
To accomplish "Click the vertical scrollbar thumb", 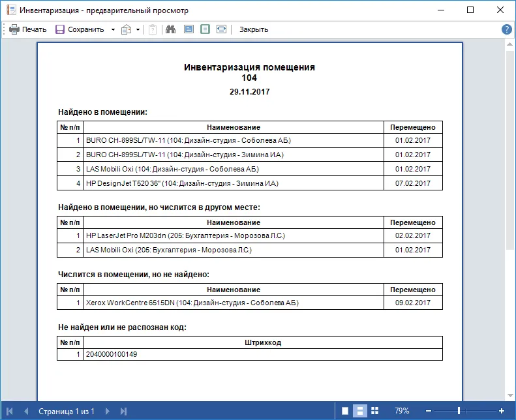I will [509, 149].
